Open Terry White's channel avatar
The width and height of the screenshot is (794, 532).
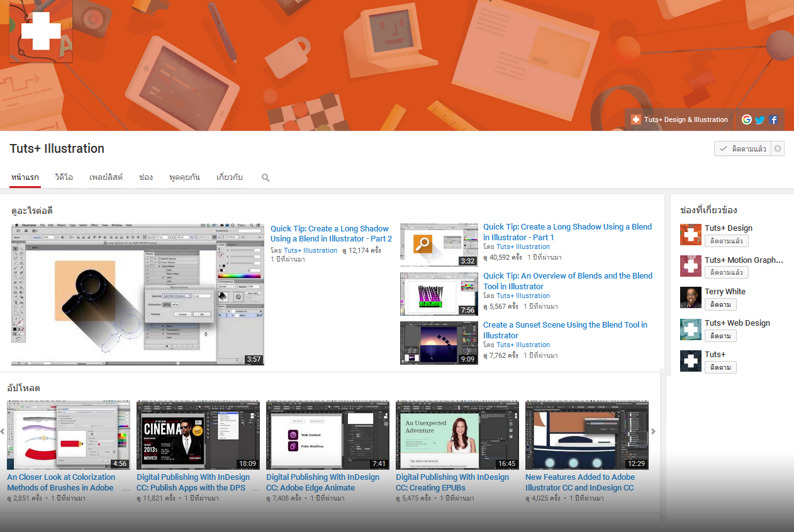(690, 297)
